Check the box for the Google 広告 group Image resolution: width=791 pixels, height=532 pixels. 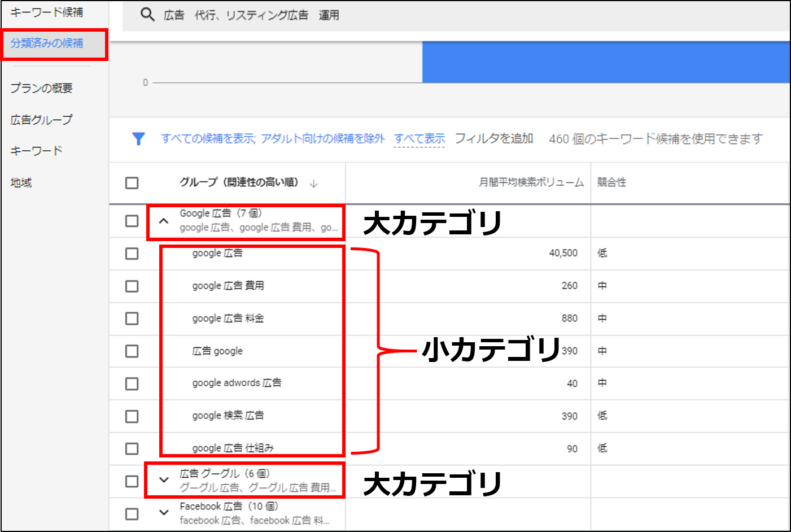[132, 221]
